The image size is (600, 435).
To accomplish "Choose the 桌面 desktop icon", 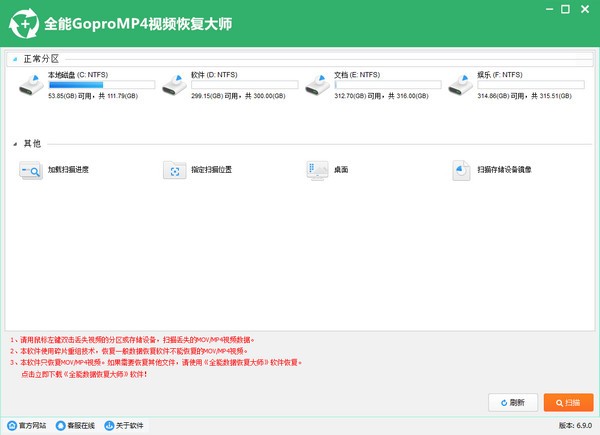I will pyautogui.click(x=317, y=170).
